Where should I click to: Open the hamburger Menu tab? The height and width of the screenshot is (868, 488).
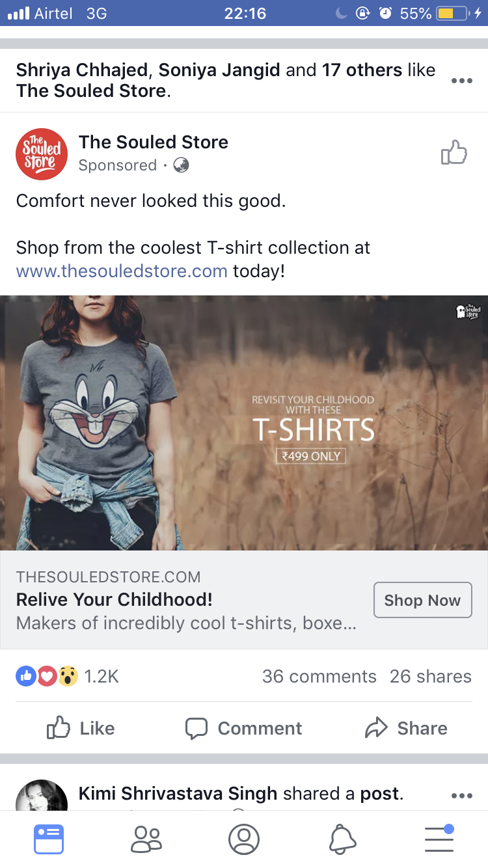[440, 839]
